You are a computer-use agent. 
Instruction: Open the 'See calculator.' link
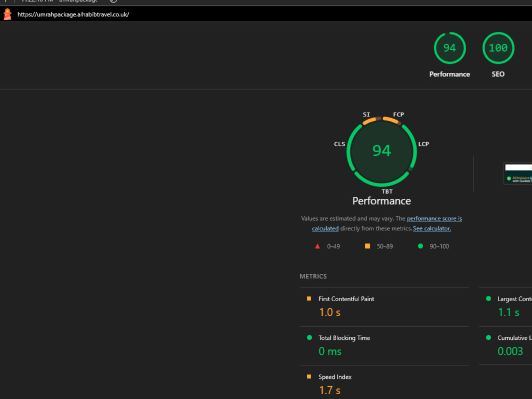click(x=432, y=228)
